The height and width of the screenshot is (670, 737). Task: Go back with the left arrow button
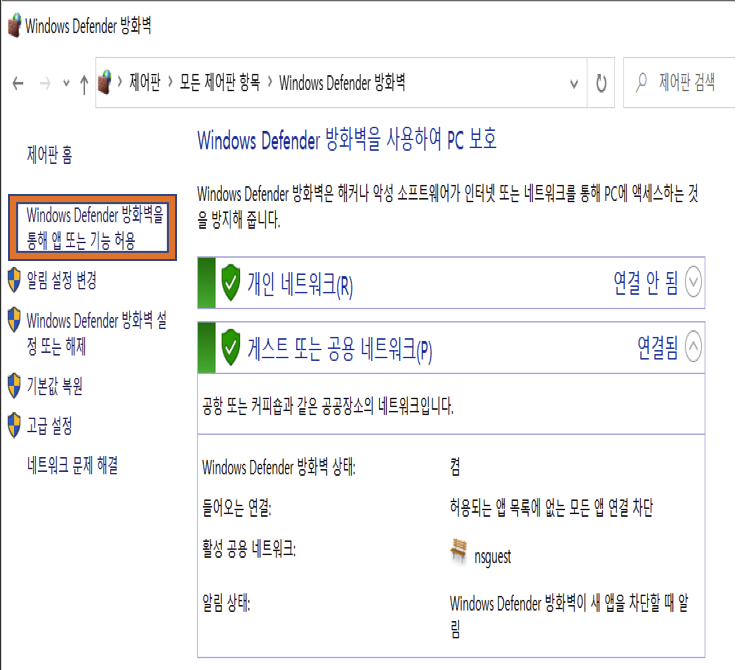tap(18, 84)
